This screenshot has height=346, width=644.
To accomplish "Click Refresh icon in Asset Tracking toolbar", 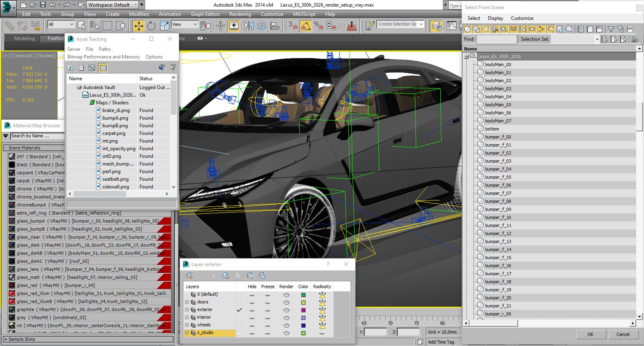I will click(x=70, y=68).
